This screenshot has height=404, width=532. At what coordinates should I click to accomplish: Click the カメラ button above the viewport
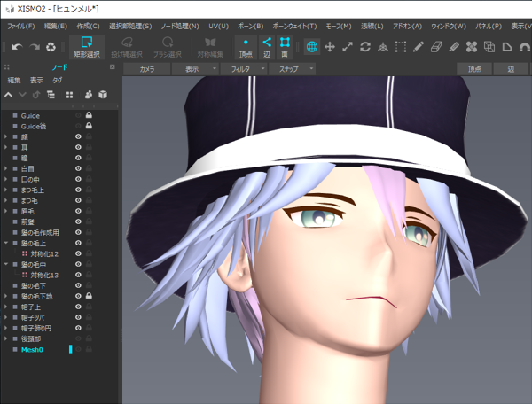click(x=147, y=69)
